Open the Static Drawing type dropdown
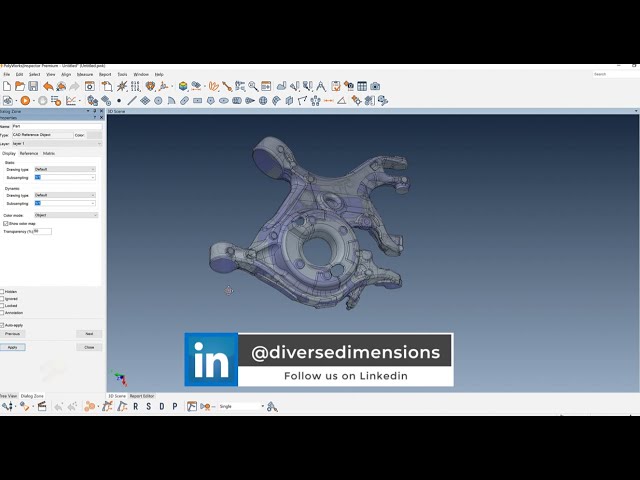The width and height of the screenshot is (640, 480). [x=64, y=169]
